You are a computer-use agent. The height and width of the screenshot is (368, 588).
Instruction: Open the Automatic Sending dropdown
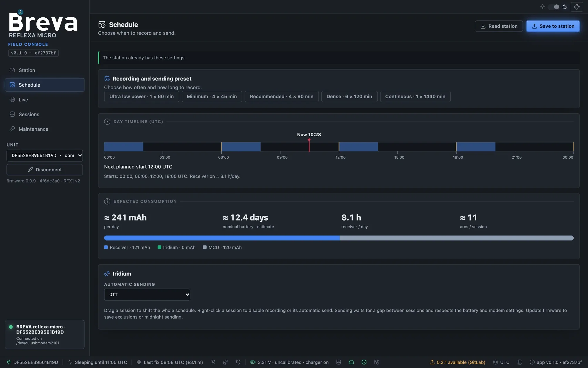pyautogui.click(x=147, y=294)
